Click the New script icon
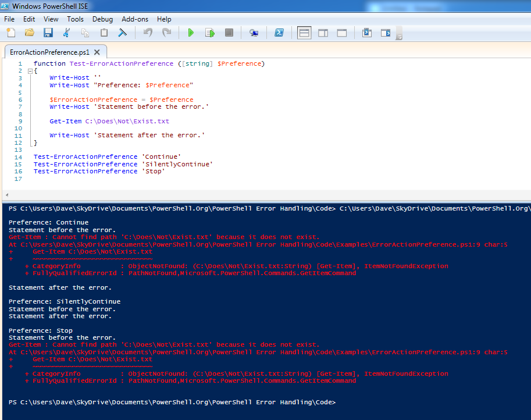531x420 pixels. (x=10, y=33)
